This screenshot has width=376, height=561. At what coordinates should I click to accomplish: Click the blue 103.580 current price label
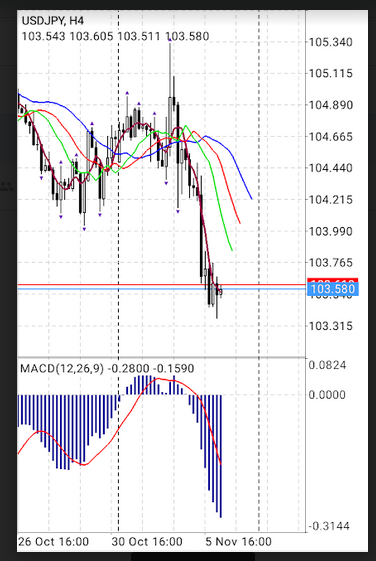tap(333, 289)
